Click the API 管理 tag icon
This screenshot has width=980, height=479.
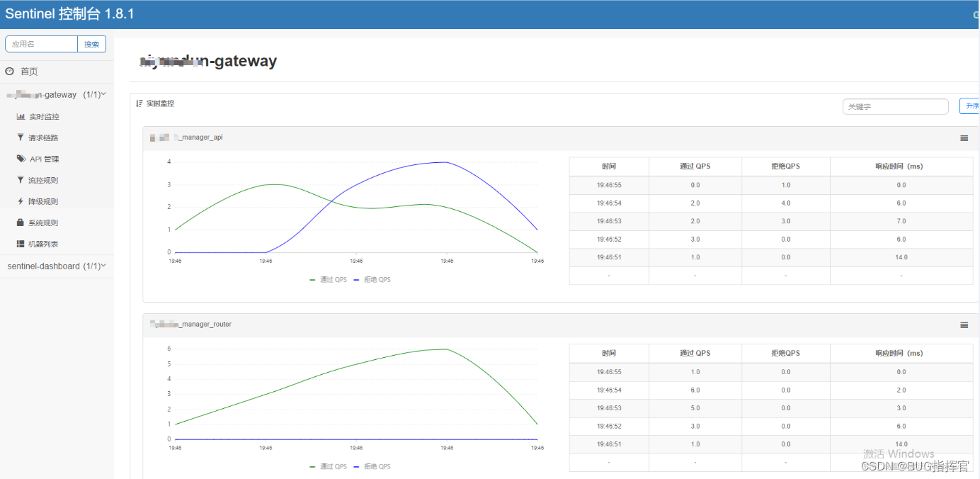[21, 159]
